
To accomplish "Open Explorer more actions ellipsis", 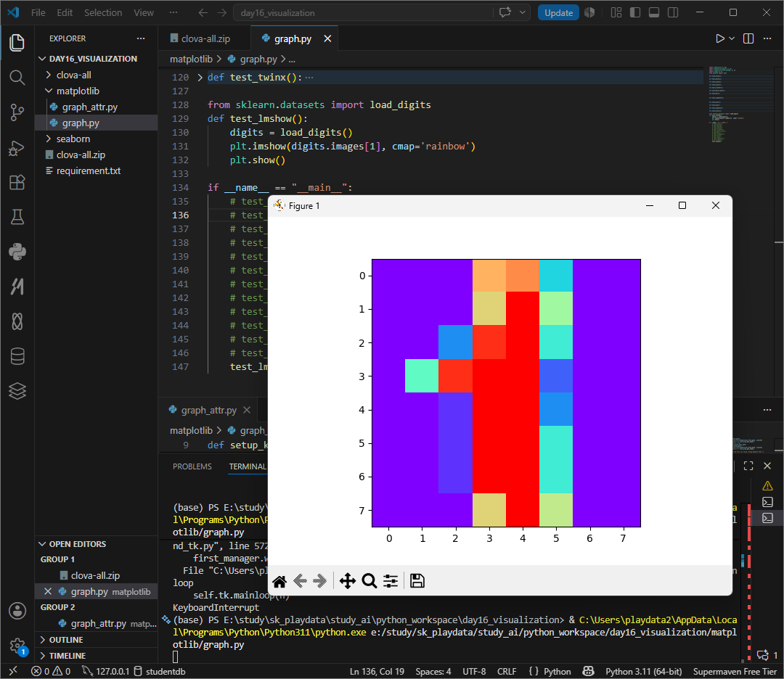I will click(x=141, y=38).
